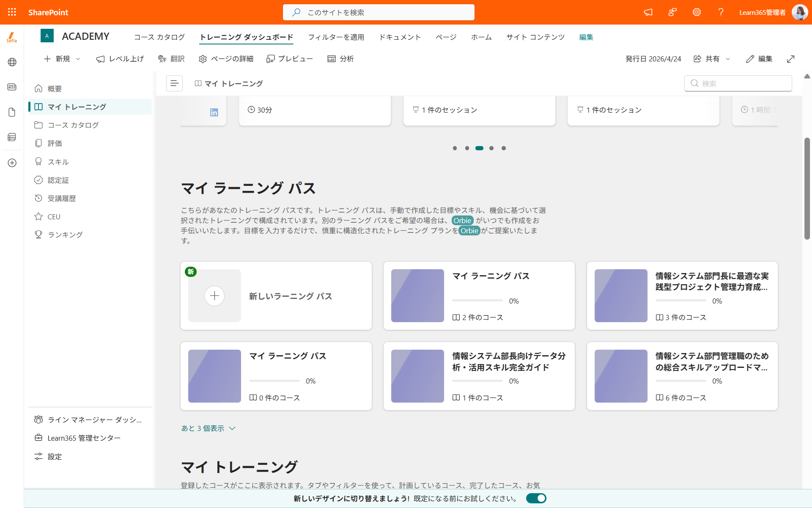The image size is (812, 508).
Task: Click the green 編集 link in top navigation
Action: click(586, 37)
